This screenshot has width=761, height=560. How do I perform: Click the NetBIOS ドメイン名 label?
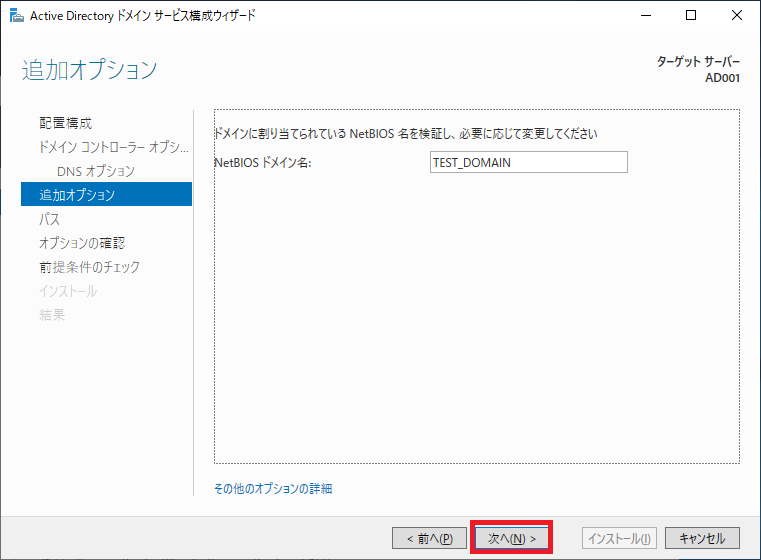[263, 163]
